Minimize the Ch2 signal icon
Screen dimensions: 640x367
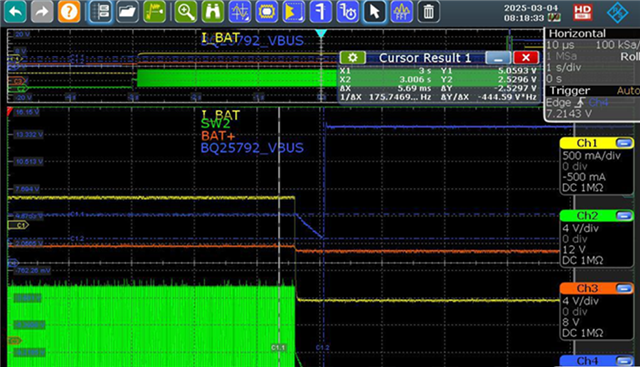pos(623,216)
